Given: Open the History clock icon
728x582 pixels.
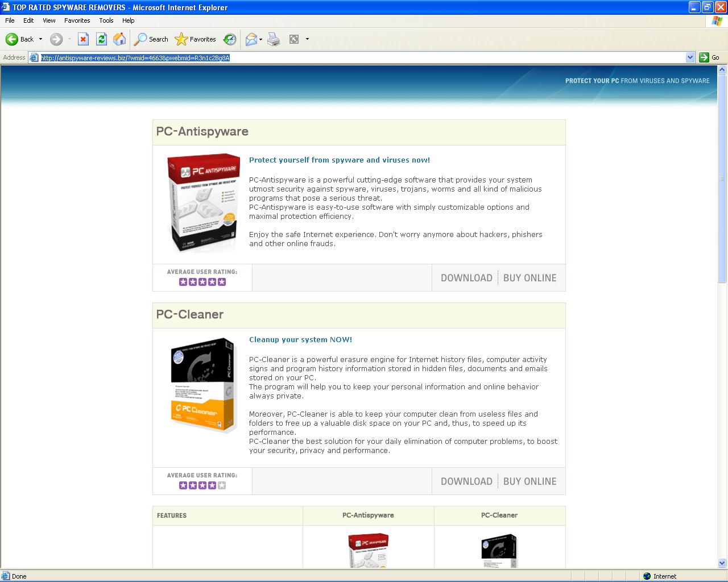Looking at the screenshot, I should pos(230,39).
